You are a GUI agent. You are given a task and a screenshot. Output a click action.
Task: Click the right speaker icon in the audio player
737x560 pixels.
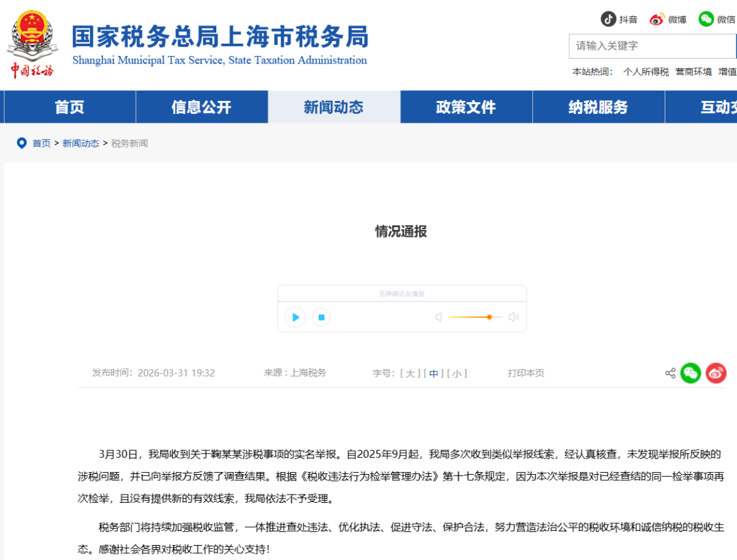tap(514, 317)
